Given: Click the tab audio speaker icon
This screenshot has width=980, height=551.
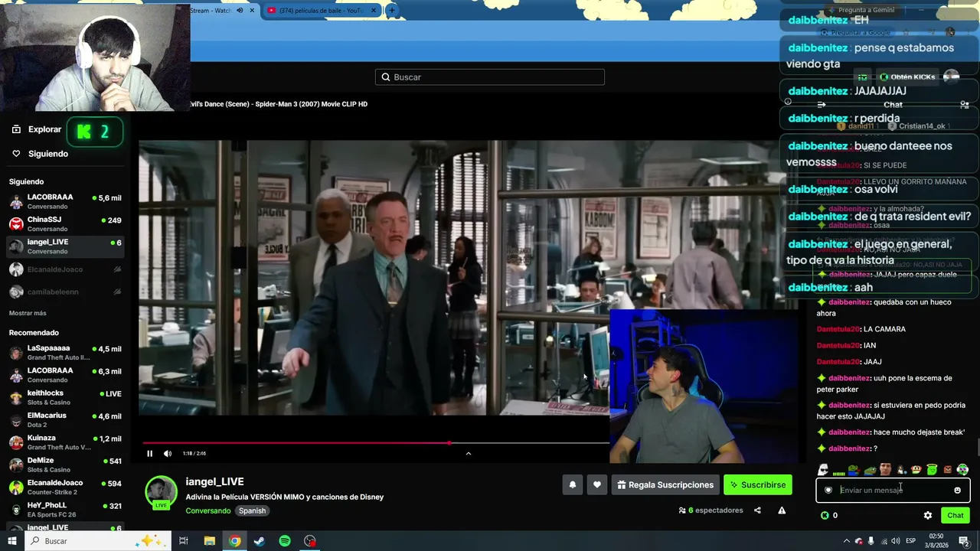Looking at the screenshot, I should tap(240, 11).
